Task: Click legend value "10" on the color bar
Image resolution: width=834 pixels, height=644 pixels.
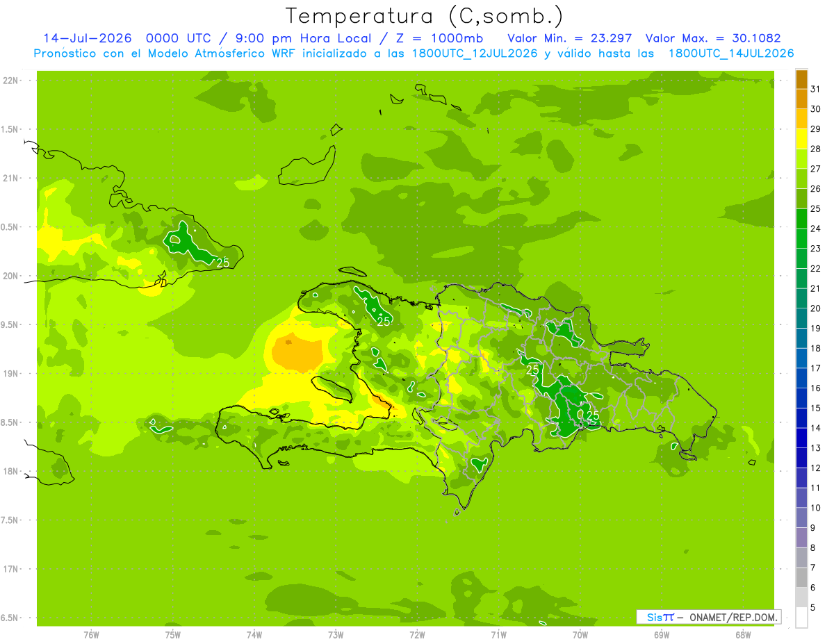Action: click(x=815, y=508)
